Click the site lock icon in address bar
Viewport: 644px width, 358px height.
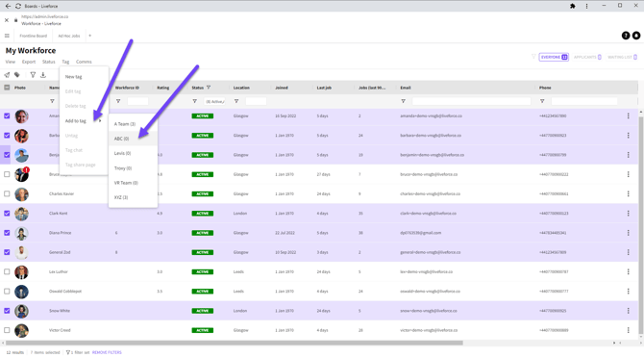16,20
